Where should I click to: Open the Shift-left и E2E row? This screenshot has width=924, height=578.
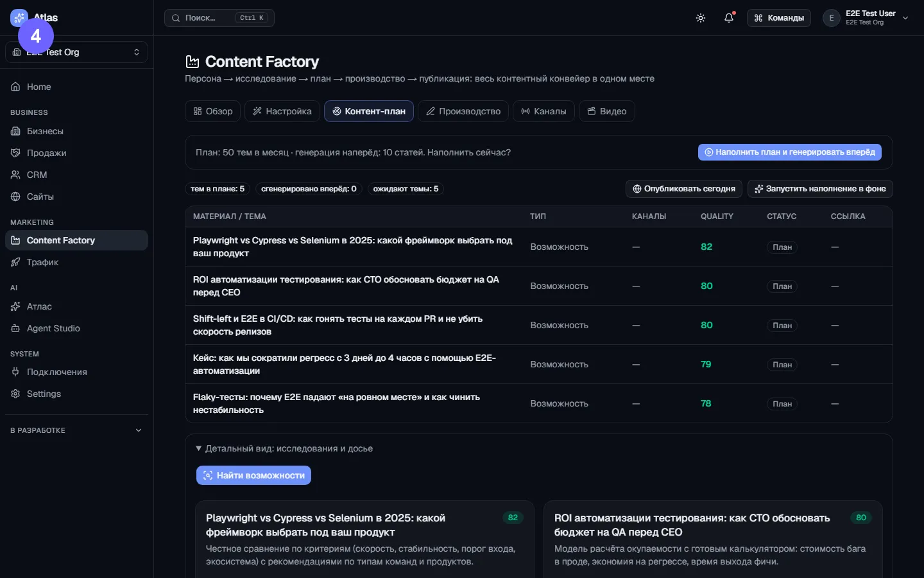[539, 325]
